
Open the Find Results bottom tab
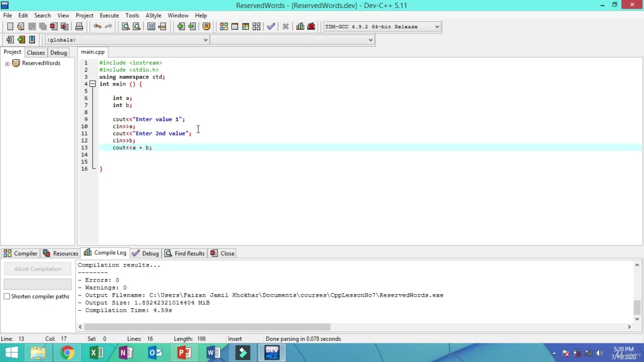pyautogui.click(x=185, y=253)
